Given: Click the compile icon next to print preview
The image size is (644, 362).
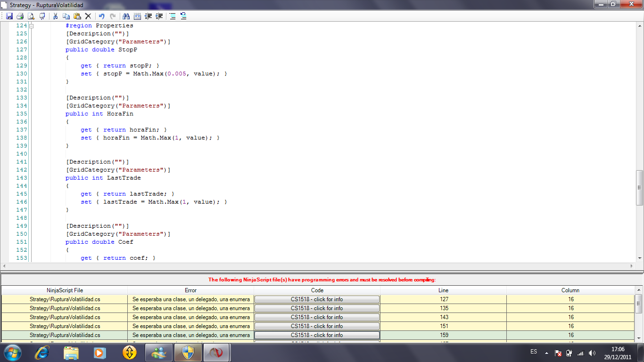Looking at the screenshot, I should [42, 16].
